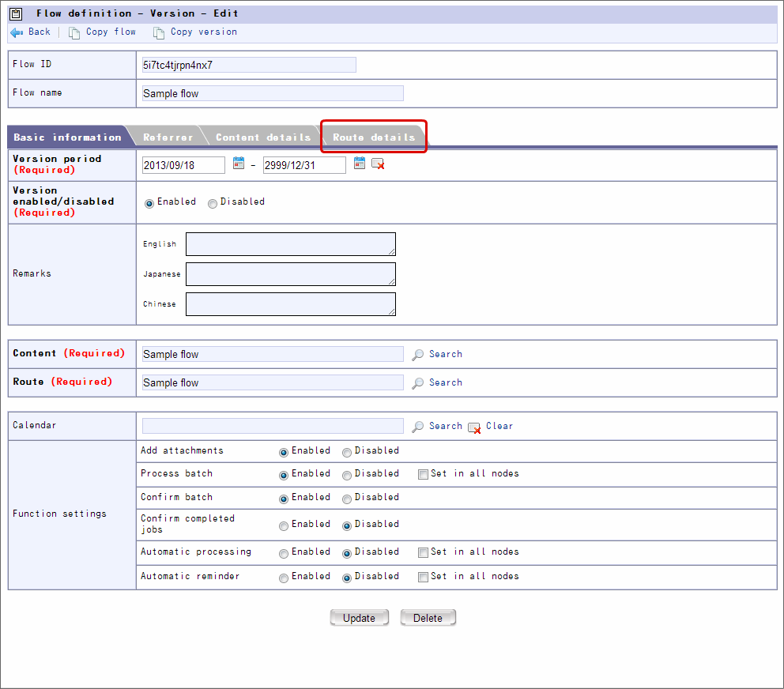Click the Search link for Content
This screenshot has height=689, width=784.
pos(446,354)
